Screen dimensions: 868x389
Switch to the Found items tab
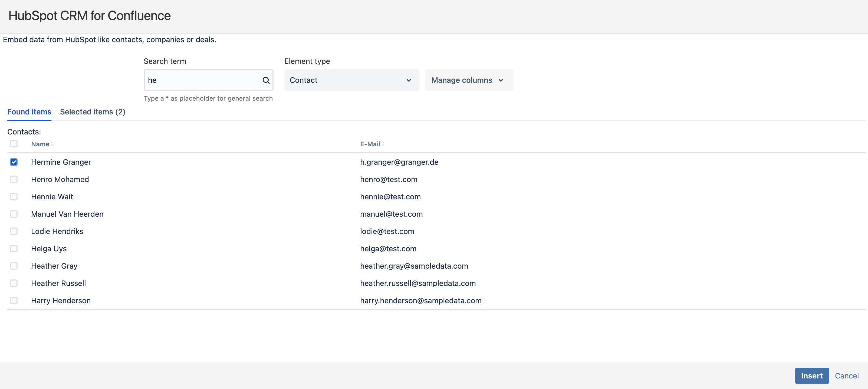click(29, 112)
